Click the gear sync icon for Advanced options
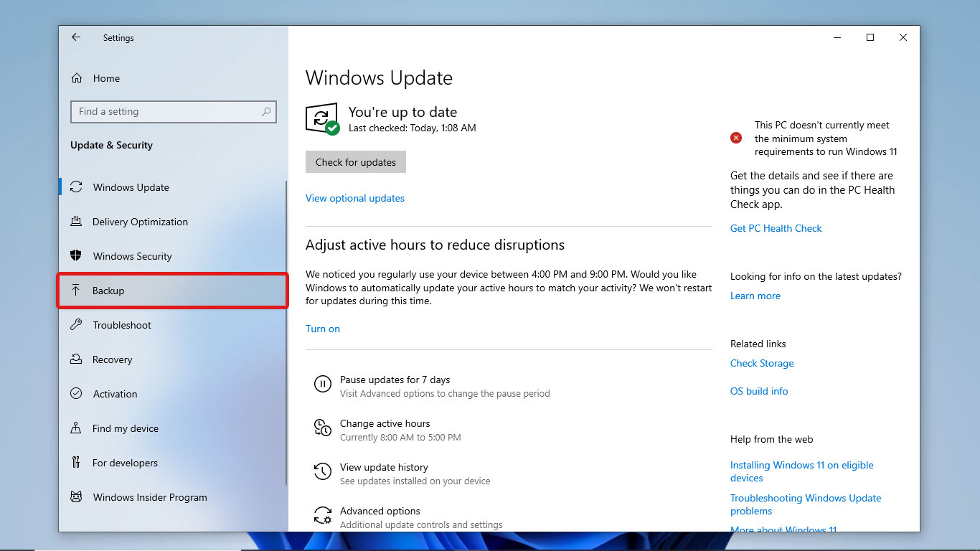Screen dimensions: 980x551 pyautogui.click(x=323, y=516)
